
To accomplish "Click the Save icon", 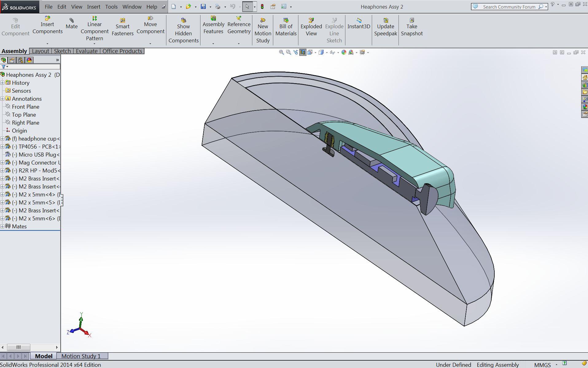I will coord(203,6).
